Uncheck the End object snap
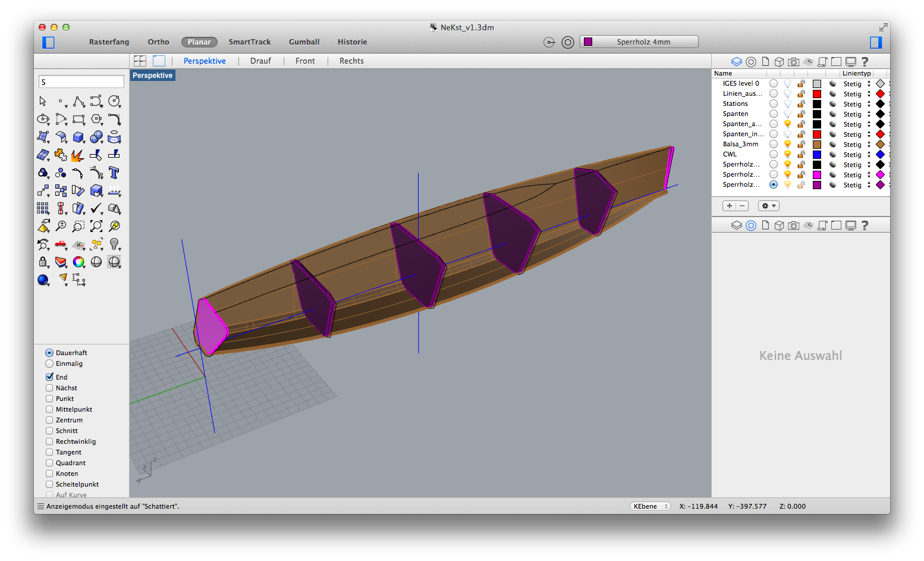Screen dimensions: 924x561 (50, 377)
